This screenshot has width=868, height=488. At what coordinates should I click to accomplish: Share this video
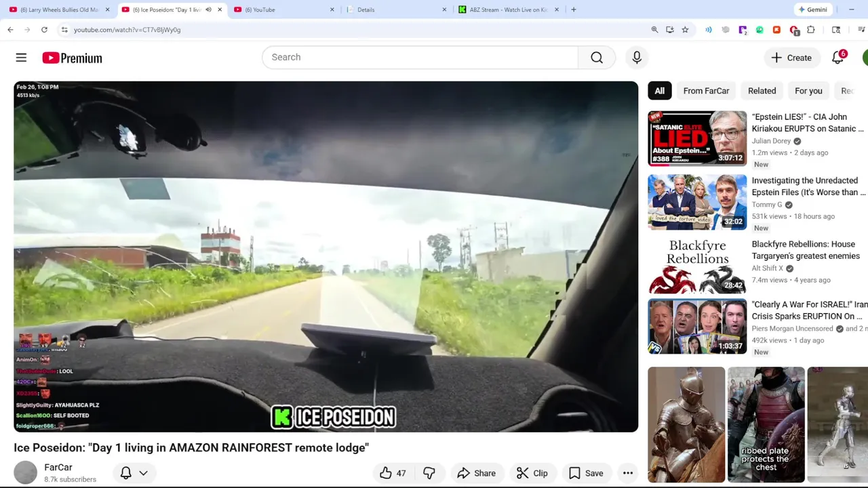pyautogui.click(x=476, y=473)
